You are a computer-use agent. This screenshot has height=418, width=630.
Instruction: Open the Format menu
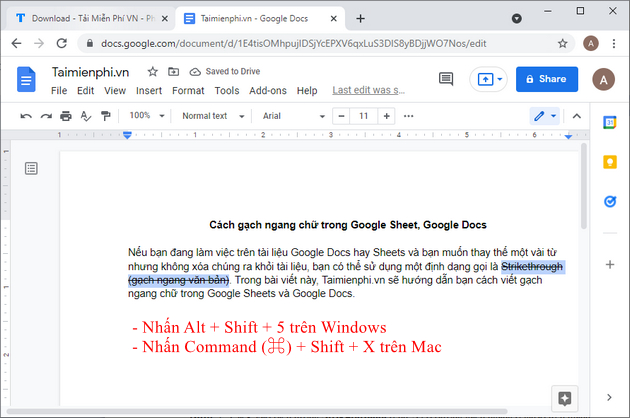point(188,91)
